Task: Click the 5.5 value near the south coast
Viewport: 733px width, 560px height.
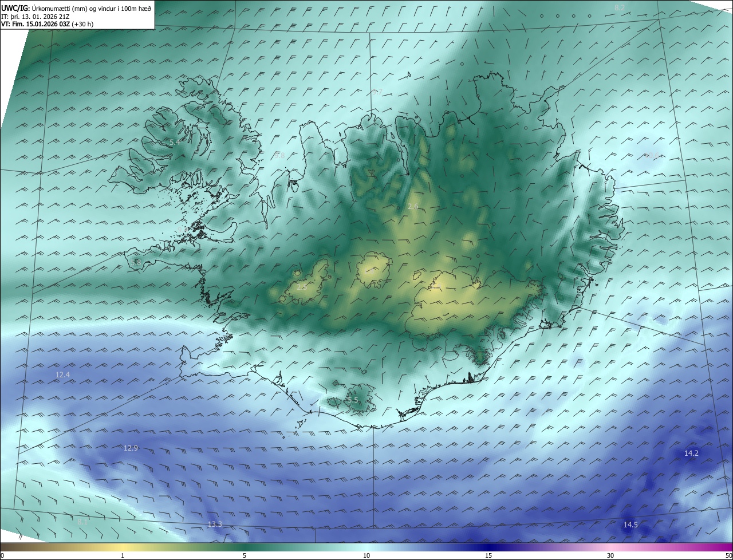Action: pos(352,400)
